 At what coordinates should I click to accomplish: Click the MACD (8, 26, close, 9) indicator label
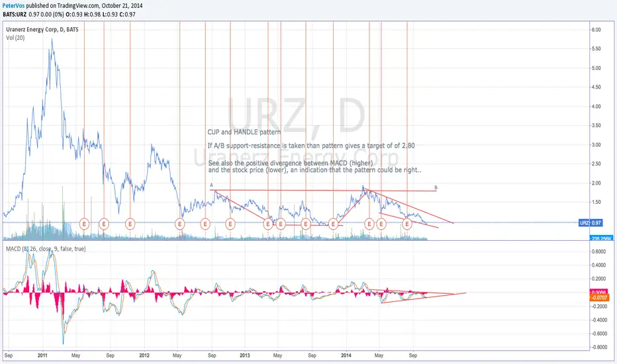[46, 249]
